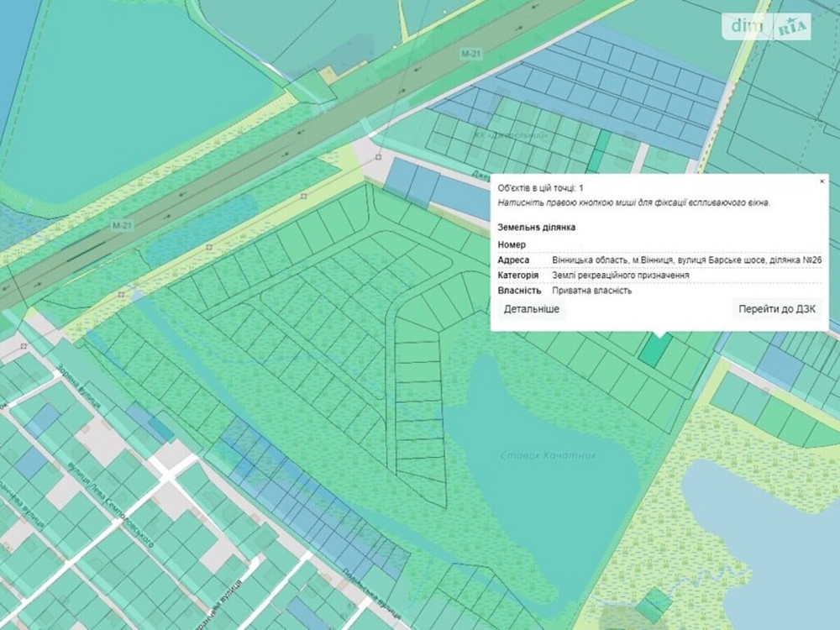Select the Категорія row in popup
Image resolution: width=840 pixels, height=630 pixels.
point(659,276)
